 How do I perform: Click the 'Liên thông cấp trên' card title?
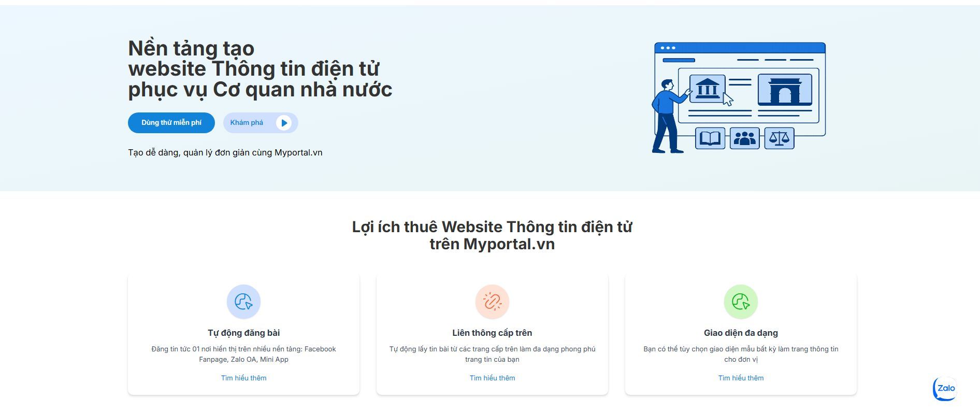pos(492,333)
